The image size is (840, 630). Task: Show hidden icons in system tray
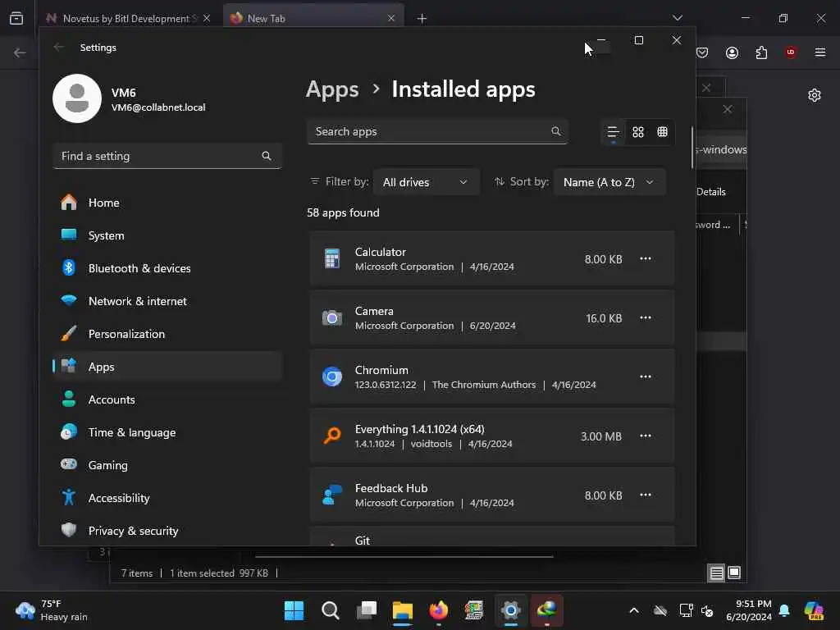tap(634, 610)
